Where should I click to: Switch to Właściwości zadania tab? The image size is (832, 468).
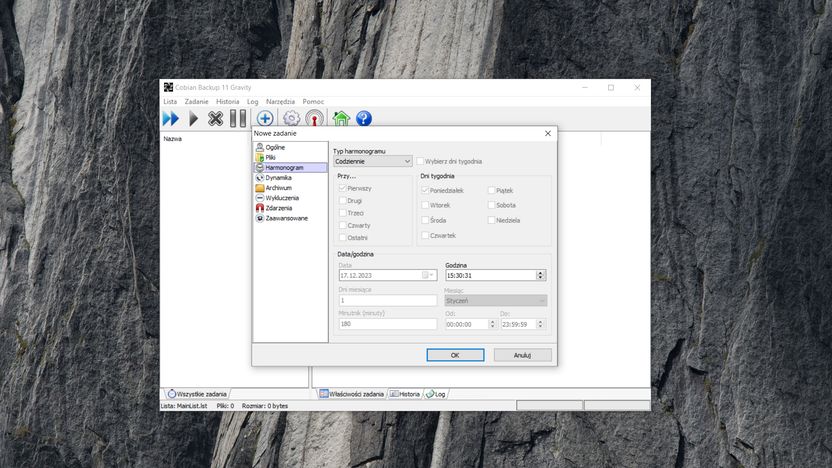click(x=351, y=394)
